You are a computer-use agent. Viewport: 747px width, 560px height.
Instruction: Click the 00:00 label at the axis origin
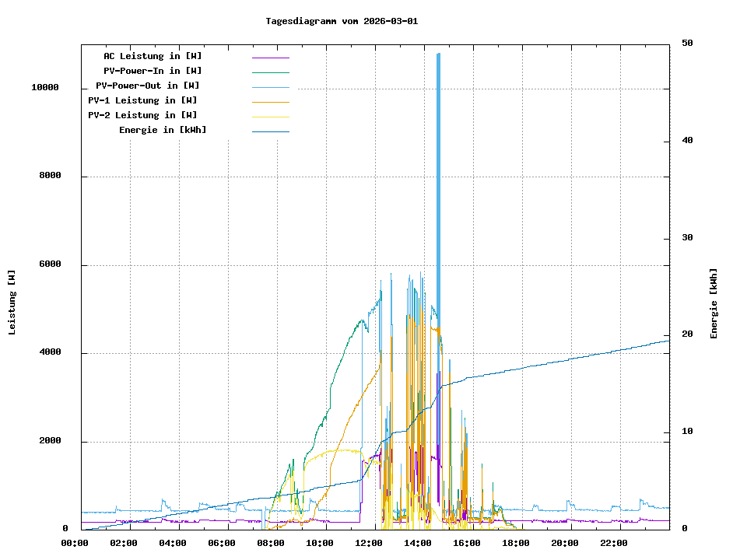point(75,543)
